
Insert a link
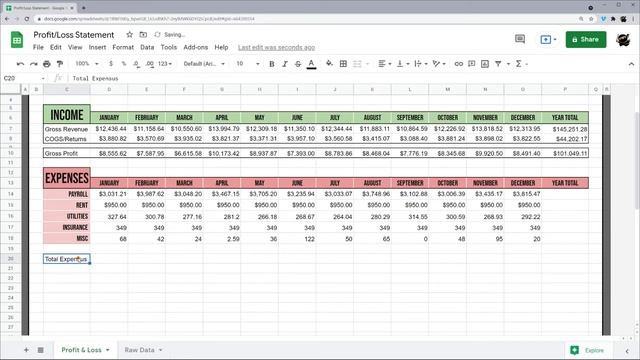point(458,64)
